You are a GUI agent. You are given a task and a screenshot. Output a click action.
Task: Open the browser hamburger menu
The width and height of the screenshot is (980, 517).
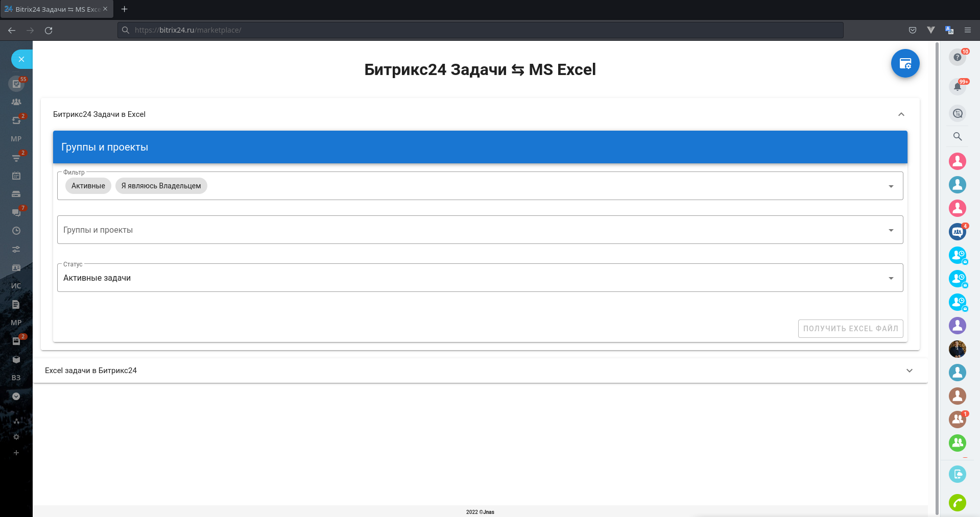point(968,30)
